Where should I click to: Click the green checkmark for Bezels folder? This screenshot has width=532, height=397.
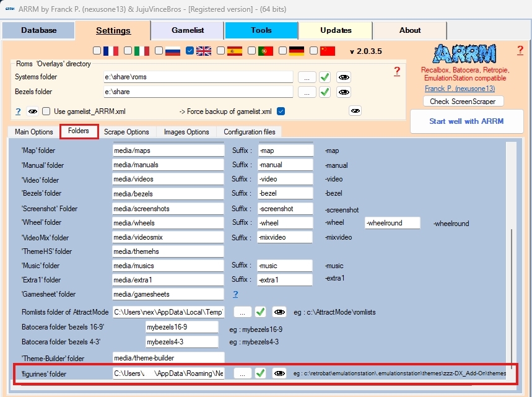point(325,92)
